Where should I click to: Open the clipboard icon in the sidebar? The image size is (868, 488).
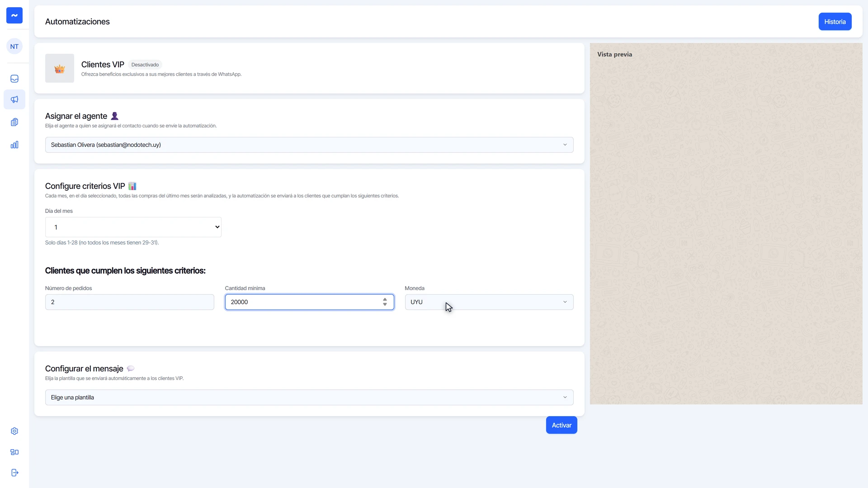[x=14, y=122]
